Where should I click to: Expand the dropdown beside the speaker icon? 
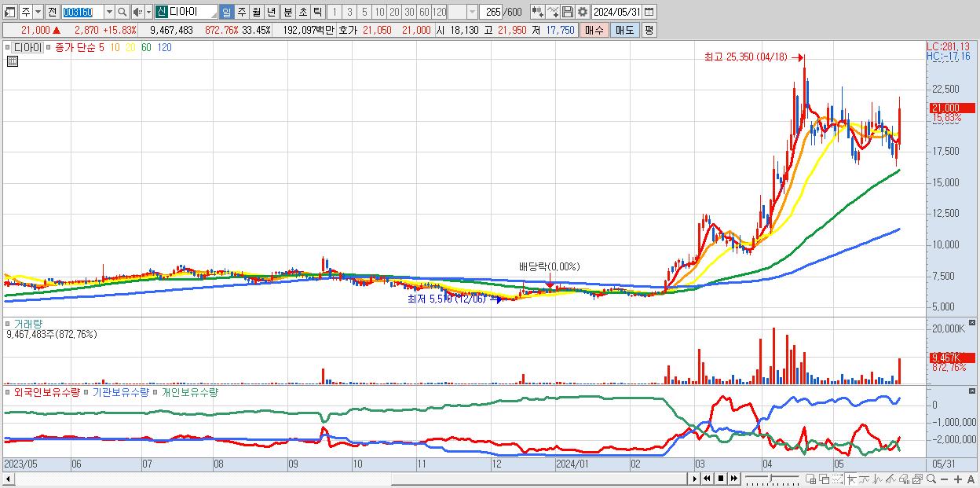148,13
